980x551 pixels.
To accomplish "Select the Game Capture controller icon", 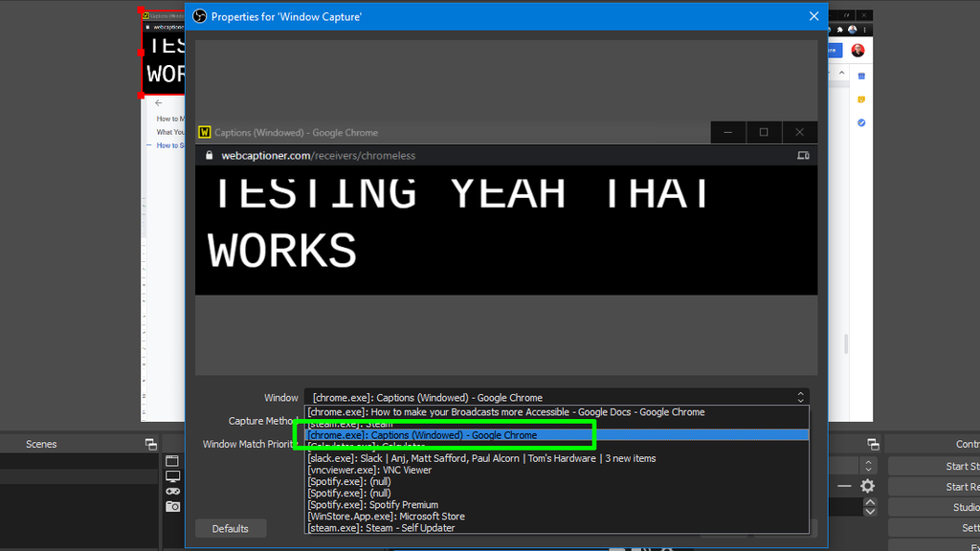I will (172, 491).
